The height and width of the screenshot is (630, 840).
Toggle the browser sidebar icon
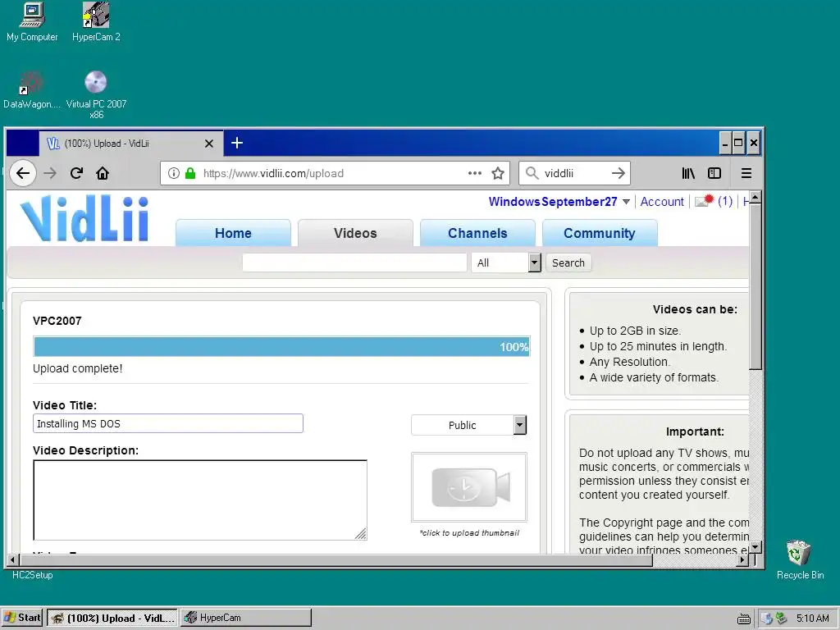click(714, 173)
